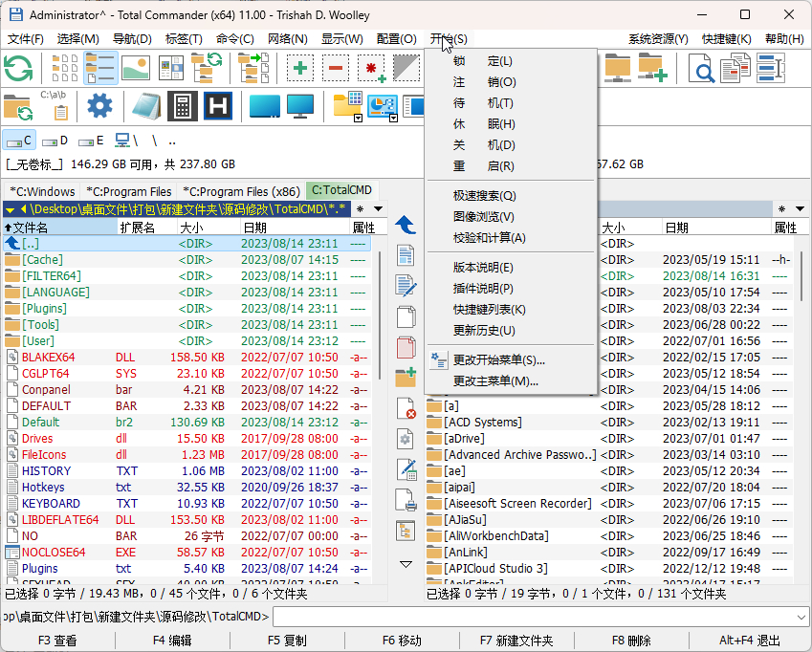Select drive C button
Image resolution: width=812 pixels, height=652 pixels.
(x=20, y=141)
